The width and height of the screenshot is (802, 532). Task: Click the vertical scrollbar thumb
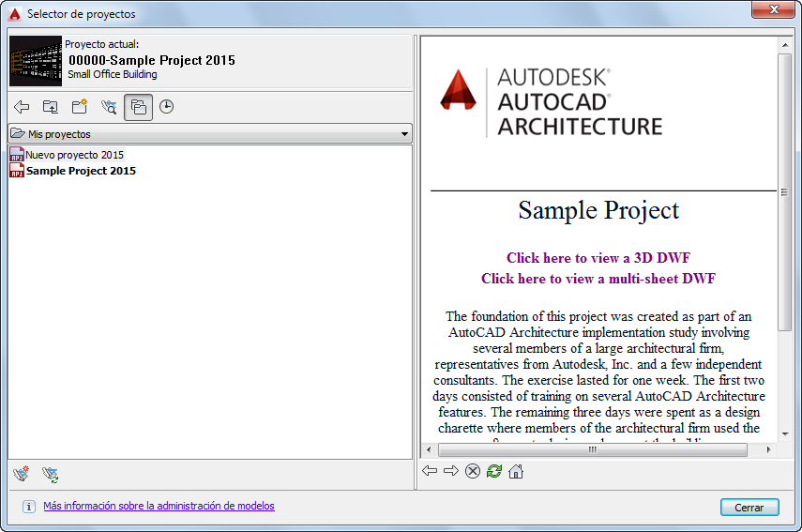pos(785,192)
